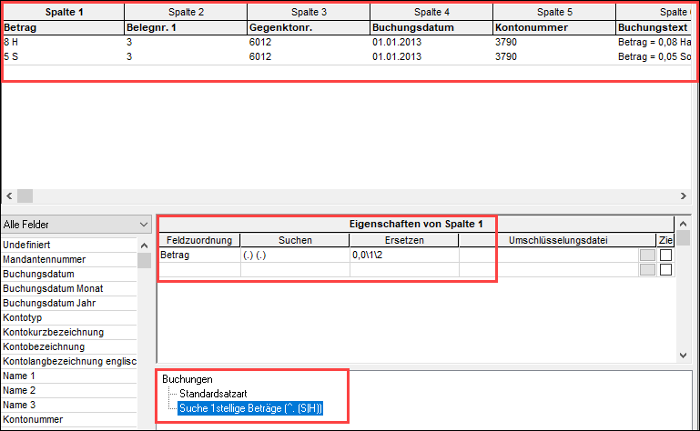Screen dimensions: 700x431
Task: Click the Spalte 5 column header
Action: 554,12
